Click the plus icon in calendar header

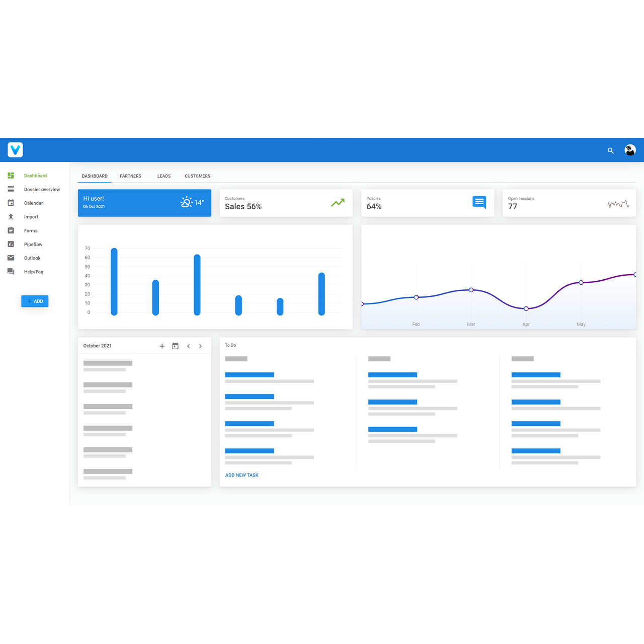[162, 346]
